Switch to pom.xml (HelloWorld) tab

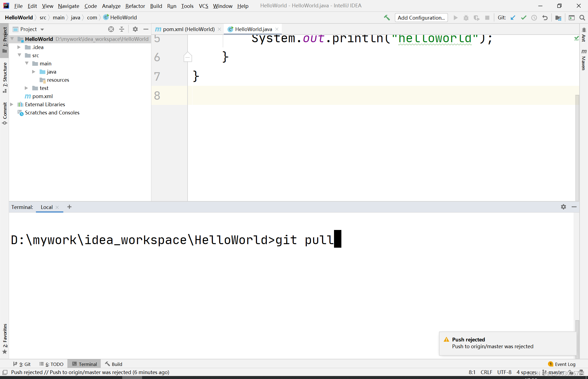click(x=188, y=29)
